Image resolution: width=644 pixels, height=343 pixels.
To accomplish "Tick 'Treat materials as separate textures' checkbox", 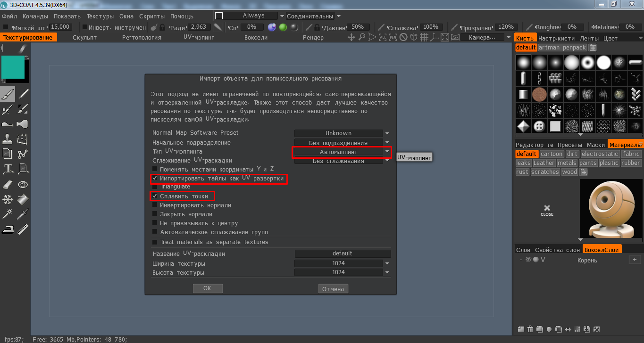I will point(155,242).
